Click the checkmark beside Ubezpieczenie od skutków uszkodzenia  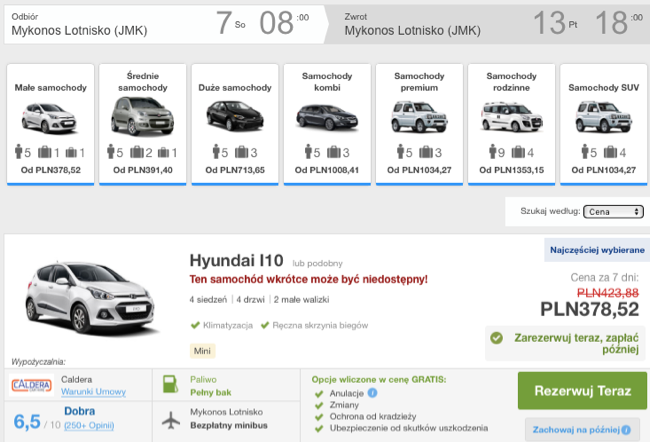coord(318,429)
